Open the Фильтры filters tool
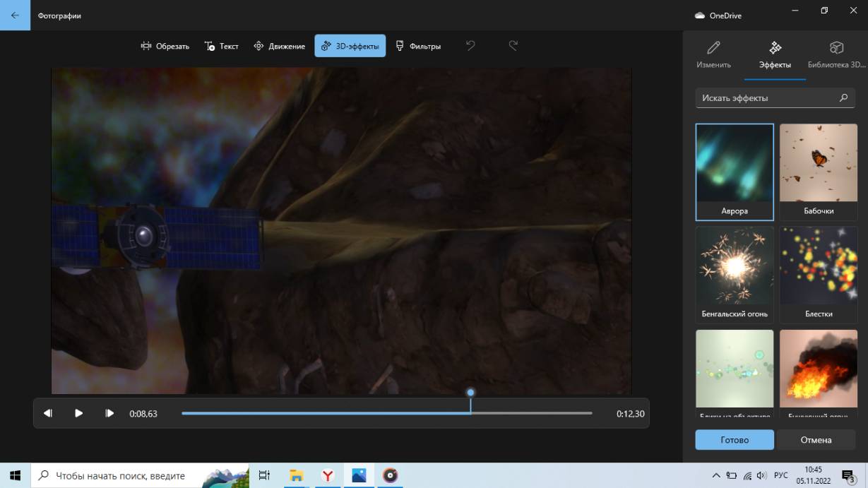Viewport: 868px width, 488px height. (x=418, y=46)
